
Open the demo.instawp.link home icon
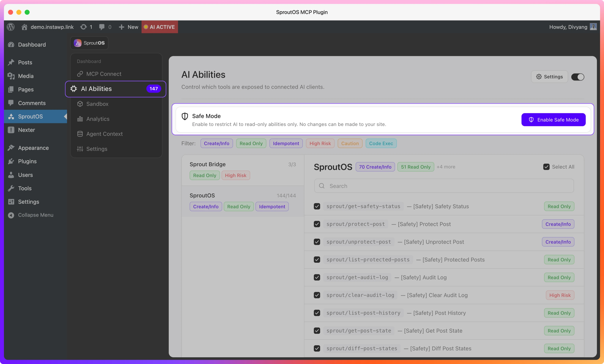tap(24, 27)
